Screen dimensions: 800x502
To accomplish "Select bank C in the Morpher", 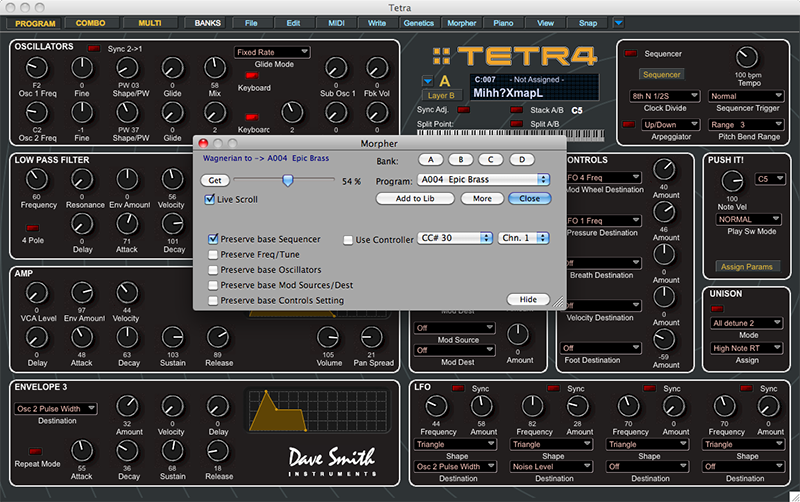I will pyautogui.click(x=490, y=160).
